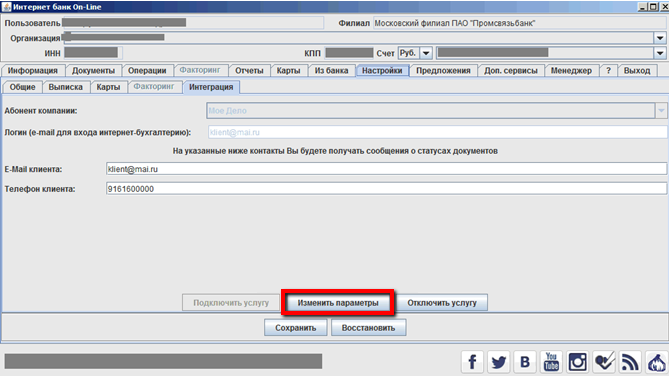The image size is (669, 376).
Task: Click the Пользователь name field
Action: (192, 23)
